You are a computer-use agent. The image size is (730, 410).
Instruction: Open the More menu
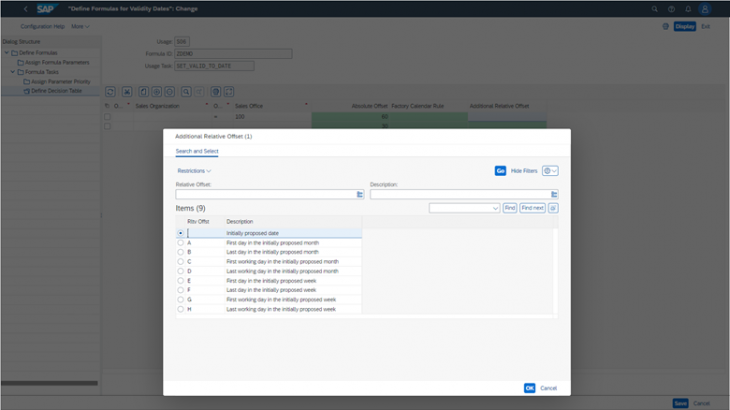pos(80,27)
